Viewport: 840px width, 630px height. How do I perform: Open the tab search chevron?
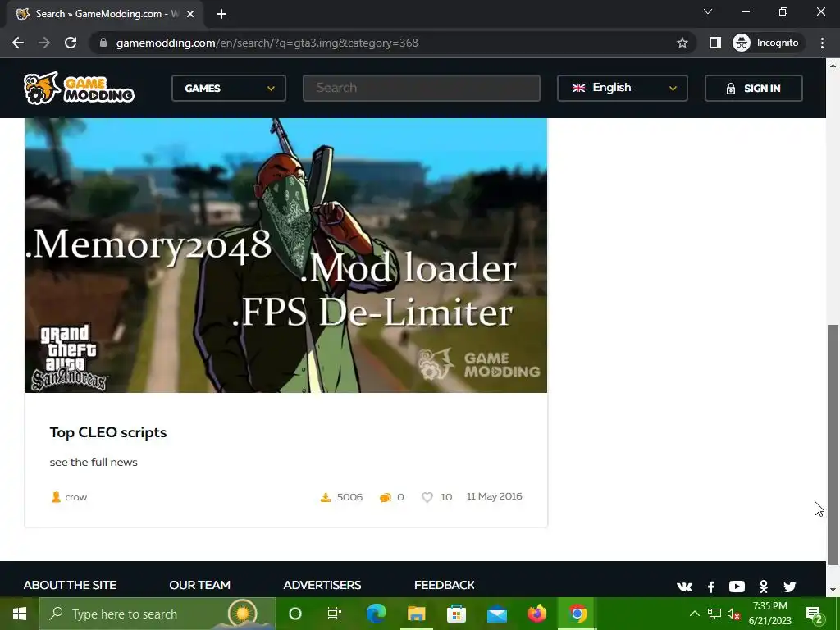(x=708, y=11)
